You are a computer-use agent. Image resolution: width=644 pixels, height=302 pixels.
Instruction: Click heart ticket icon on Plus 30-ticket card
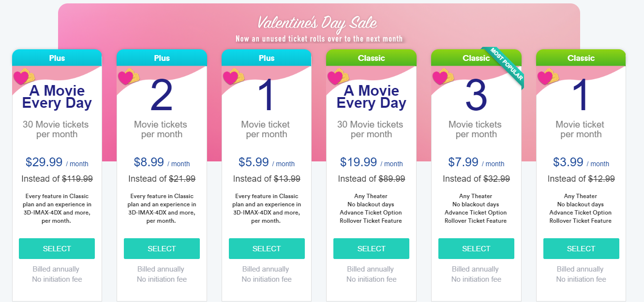(24, 77)
